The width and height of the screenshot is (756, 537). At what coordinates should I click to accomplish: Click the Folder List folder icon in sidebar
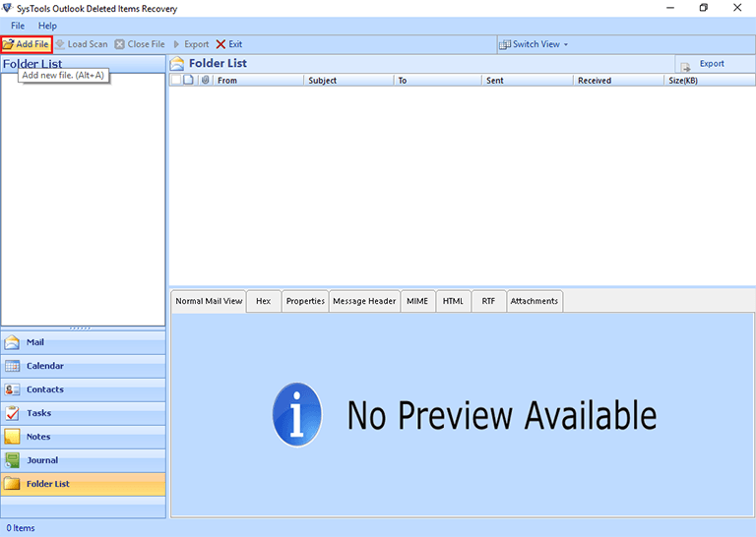coord(12,484)
